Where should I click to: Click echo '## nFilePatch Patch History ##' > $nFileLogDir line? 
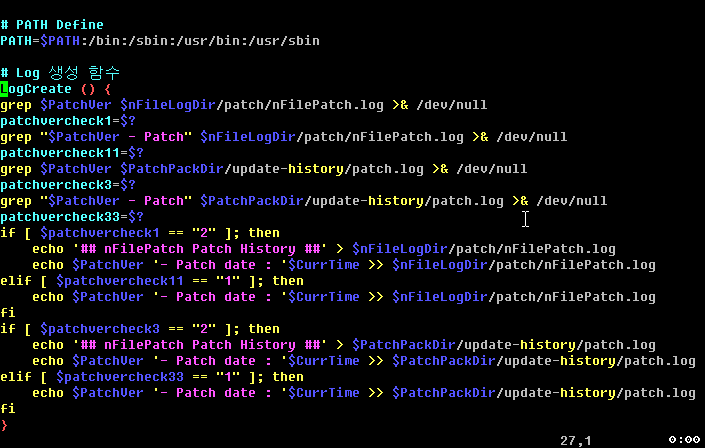[324, 249]
